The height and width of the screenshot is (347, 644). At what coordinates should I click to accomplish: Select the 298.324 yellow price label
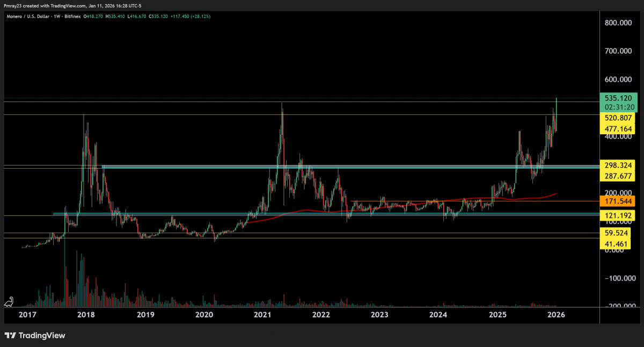coord(617,165)
